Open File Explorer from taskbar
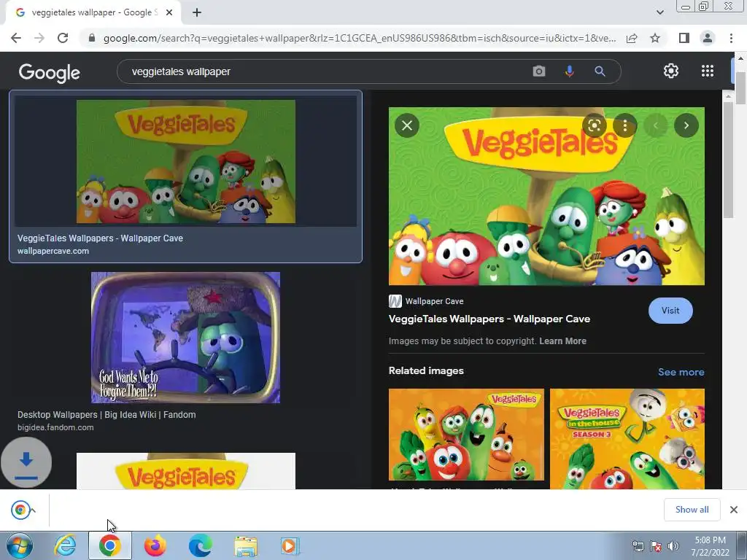747x560 pixels. [246, 545]
